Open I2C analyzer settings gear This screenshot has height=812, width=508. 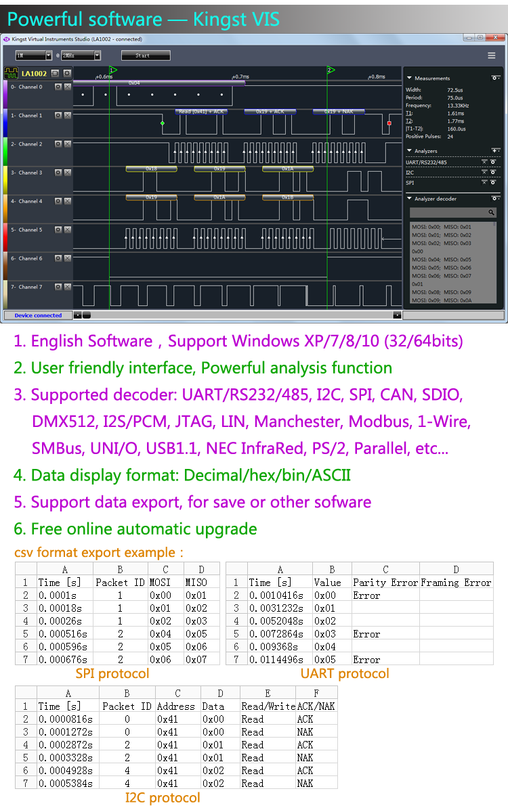(493, 173)
